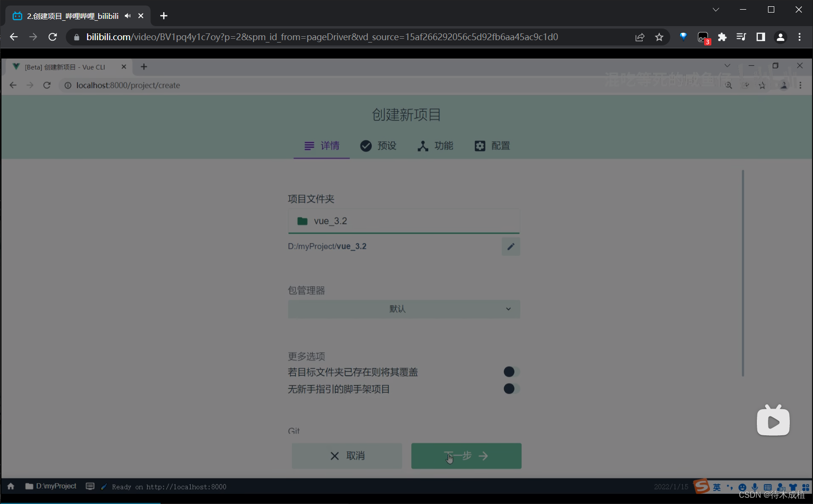The image size is (813, 504).
Task: Open share page icon in address bar
Action: coord(640,37)
